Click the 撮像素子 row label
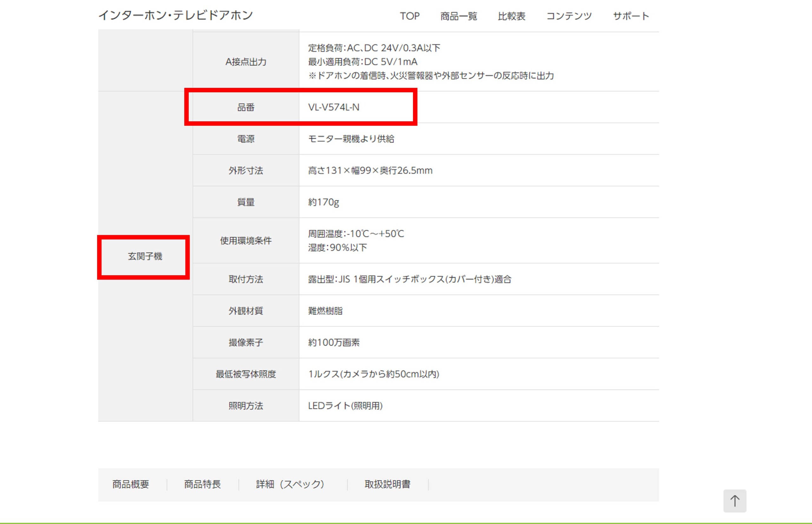 point(246,342)
